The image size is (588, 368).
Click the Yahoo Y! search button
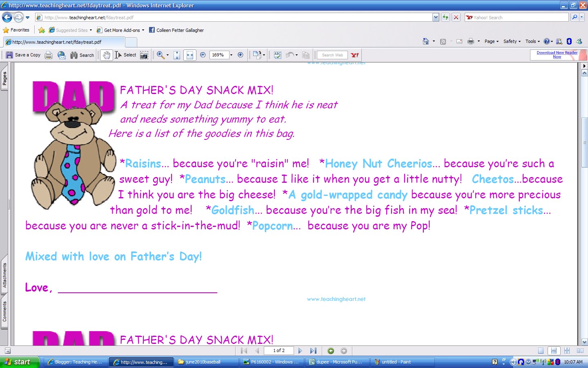click(354, 55)
